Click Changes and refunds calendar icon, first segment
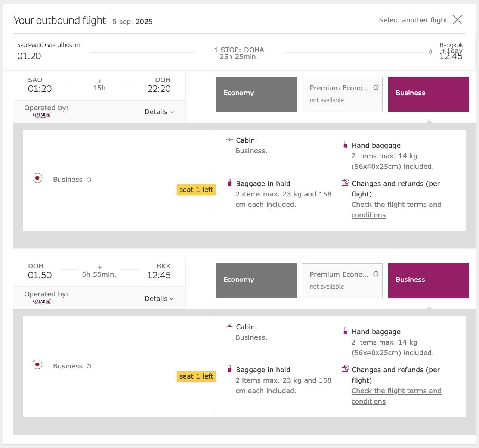Screen dimensions: 479x448 click(x=345, y=183)
